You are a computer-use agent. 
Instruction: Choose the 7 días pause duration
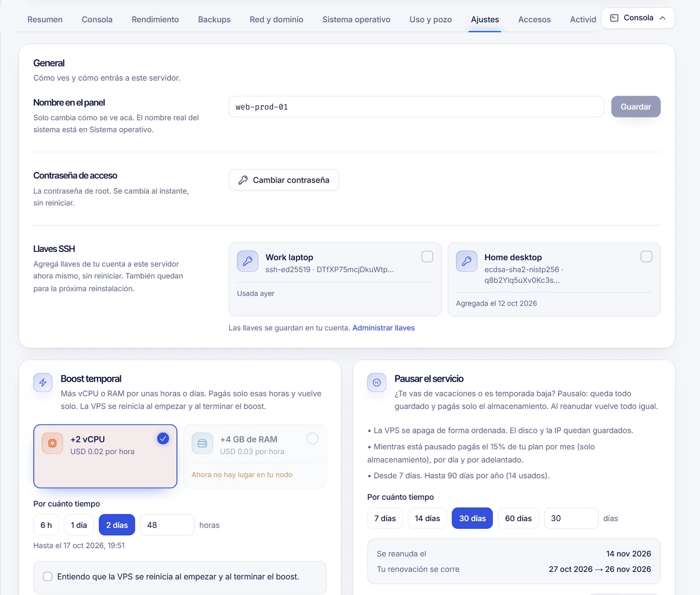(385, 518)
